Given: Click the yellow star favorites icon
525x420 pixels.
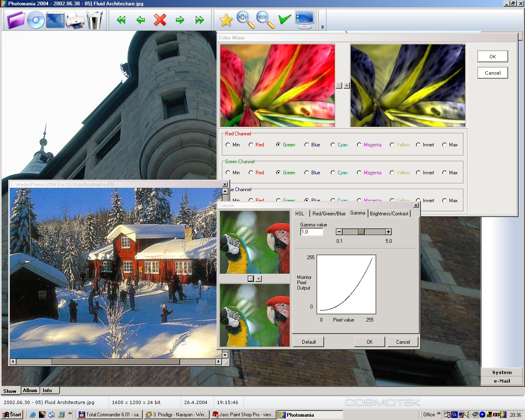Looking at the screenshot, I should coord(226,20).
